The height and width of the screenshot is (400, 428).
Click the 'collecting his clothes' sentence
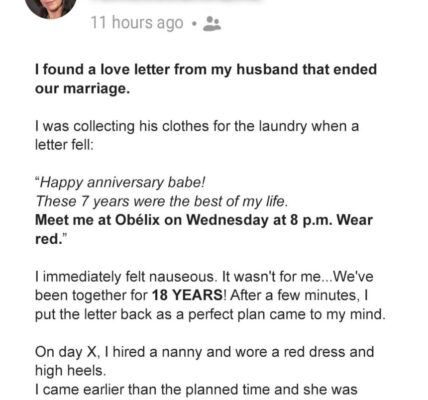[x=197, y=126]
